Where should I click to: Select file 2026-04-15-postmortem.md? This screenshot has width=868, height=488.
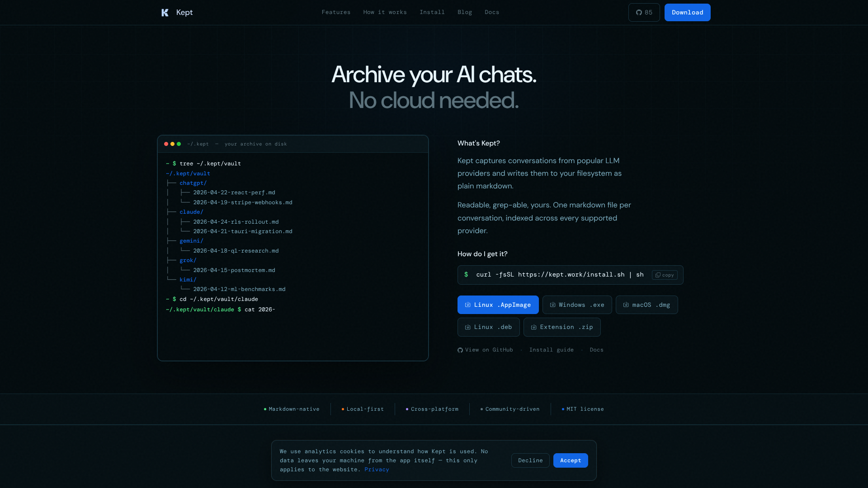click(x=234, y=270)
